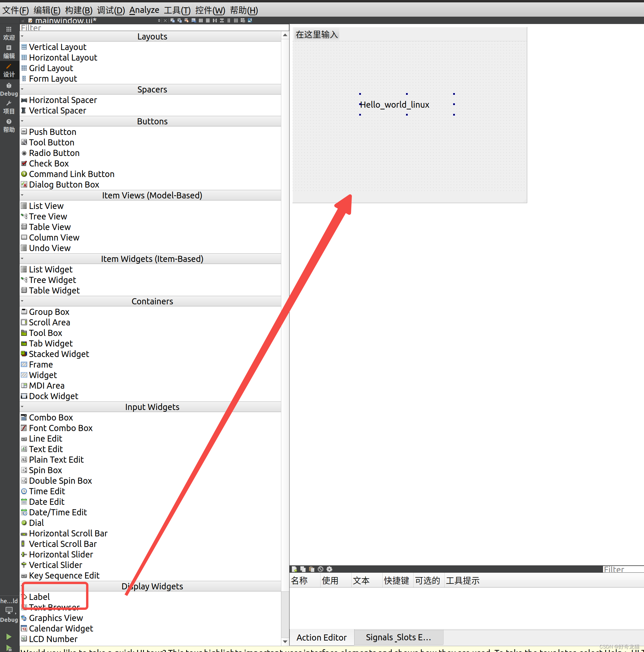Open the Analyze menu
The height and width of the screenshot is (652, 644).
[144, 11]
